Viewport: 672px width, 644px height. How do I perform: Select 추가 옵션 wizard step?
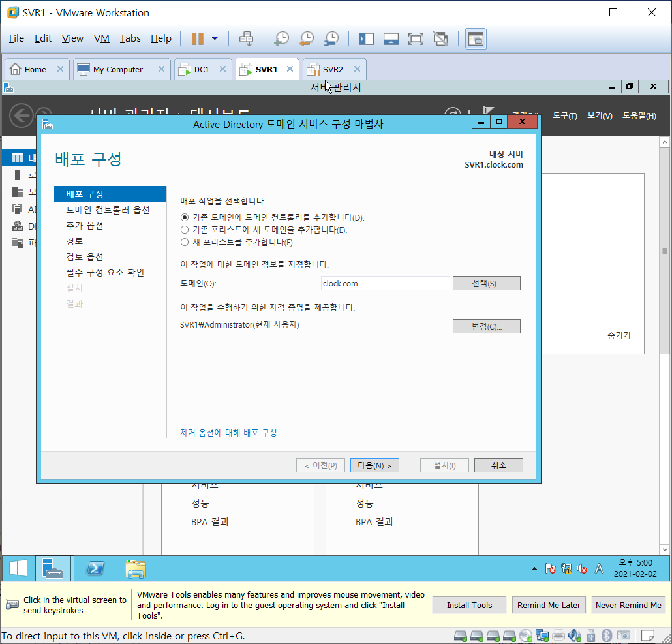coord(84,226)
